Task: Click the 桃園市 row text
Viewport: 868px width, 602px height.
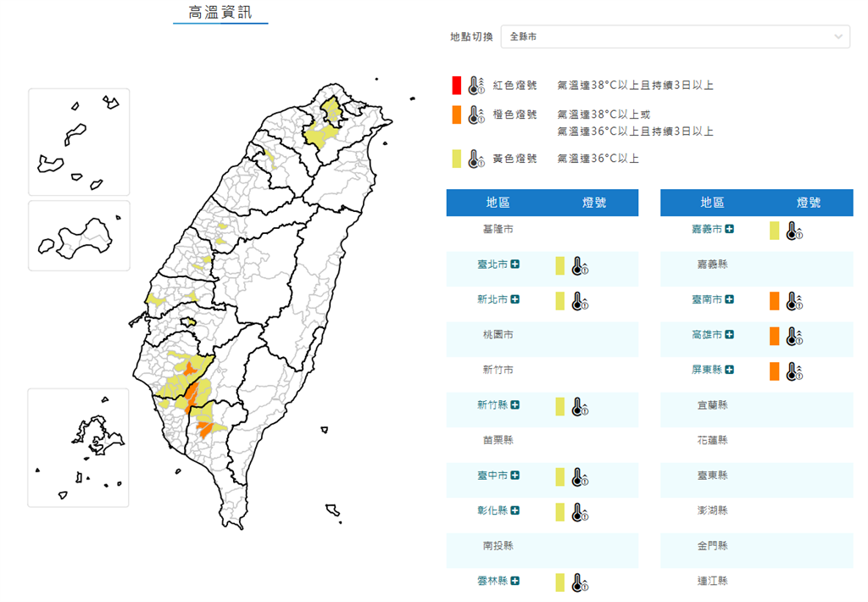Action: pos(498,335)
